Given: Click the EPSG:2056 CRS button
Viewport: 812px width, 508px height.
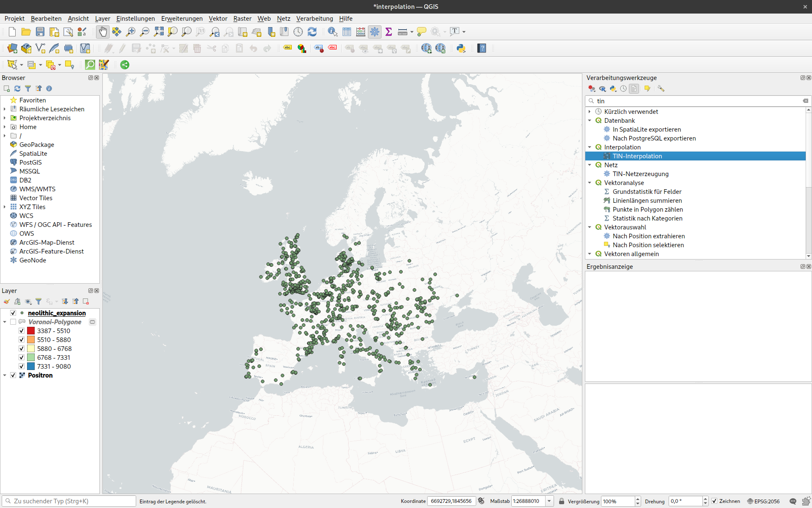Looking at the screenshot, I should click(763, 501).
